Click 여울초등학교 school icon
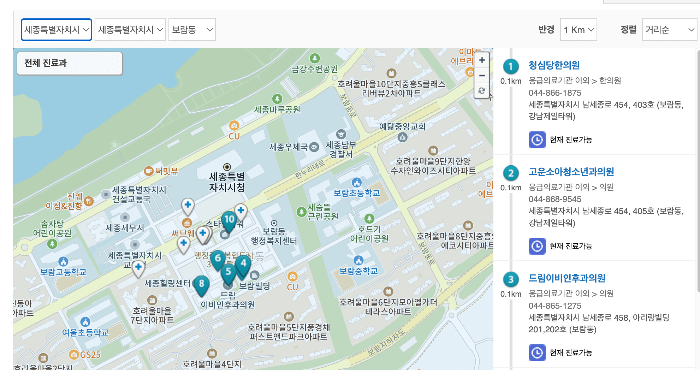 (85, 322)
